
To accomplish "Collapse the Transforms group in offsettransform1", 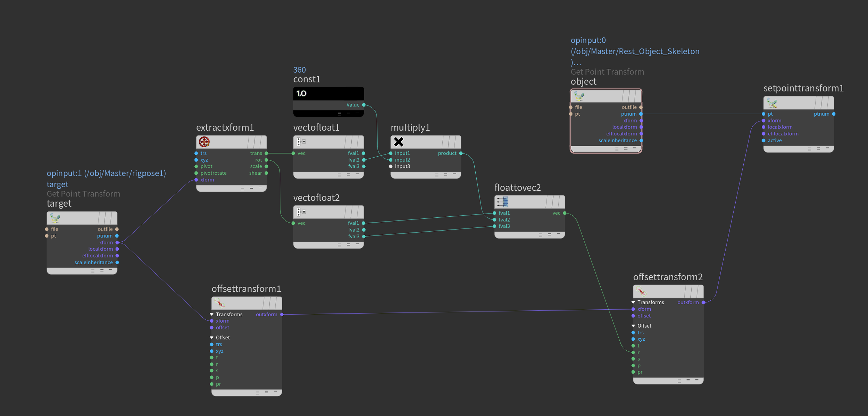I will tap(212, 315).
